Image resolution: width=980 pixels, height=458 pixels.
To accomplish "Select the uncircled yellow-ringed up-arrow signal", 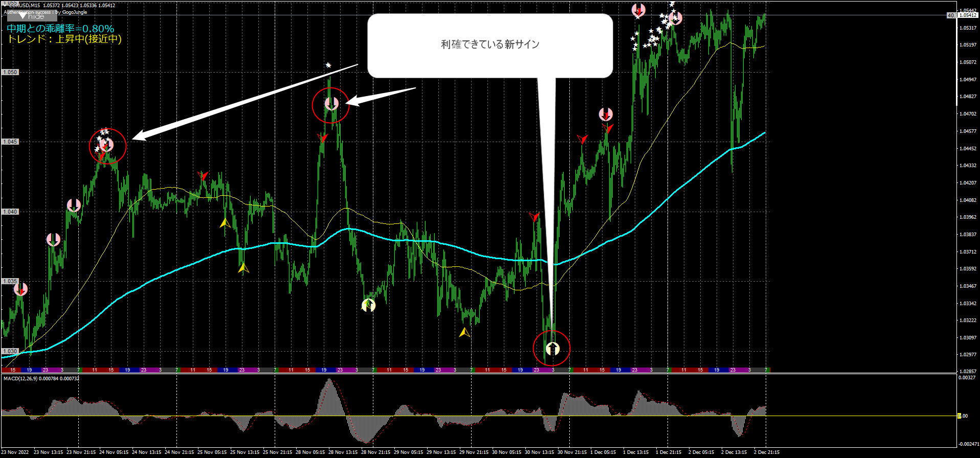I will coord(368,305).
